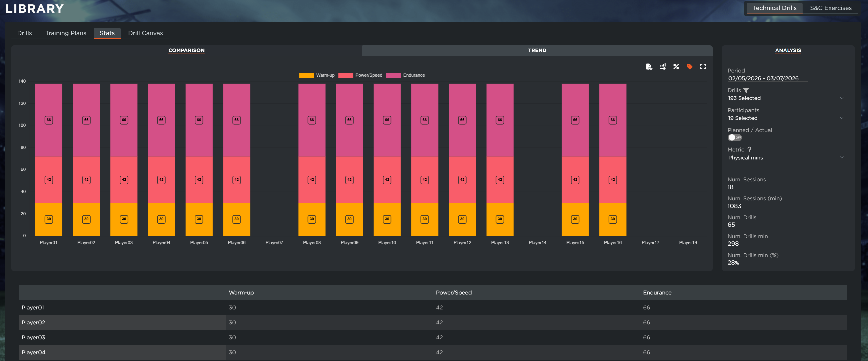Switch to the TREND tab

point(537,50)
